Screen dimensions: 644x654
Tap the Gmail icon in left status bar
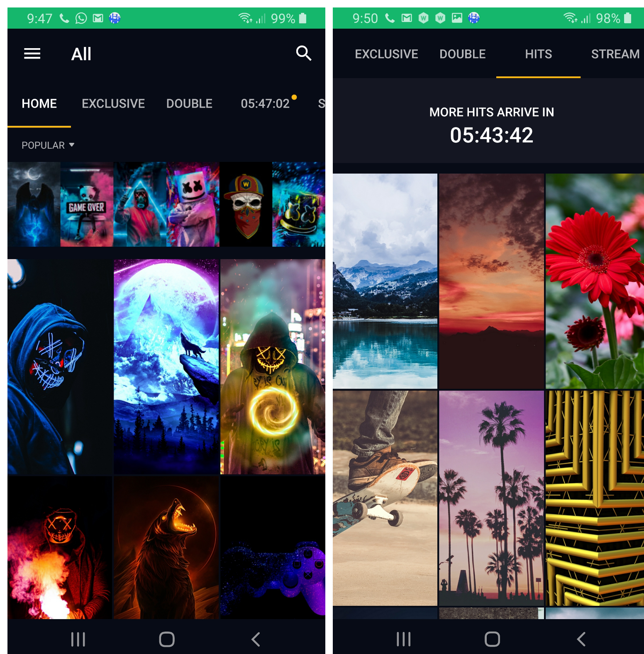98,18
